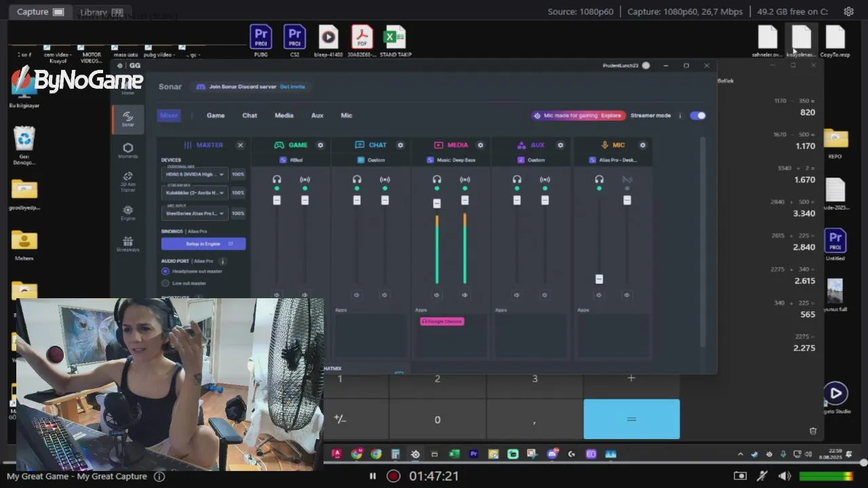The height and width of the screenshot is (488, 868).
Task: Open the Sonar sidebar icon
Action: click(x=127, y=119)
